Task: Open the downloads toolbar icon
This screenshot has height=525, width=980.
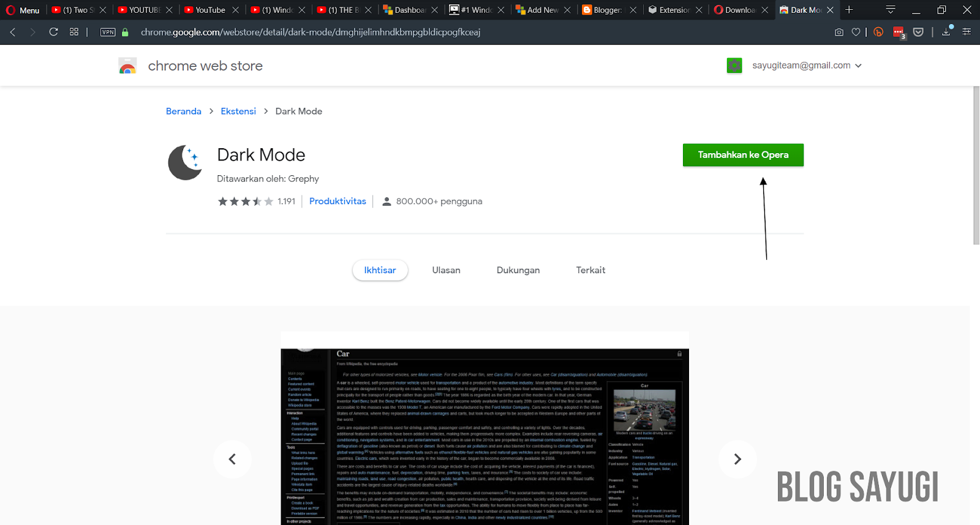Action: [947, 31]
